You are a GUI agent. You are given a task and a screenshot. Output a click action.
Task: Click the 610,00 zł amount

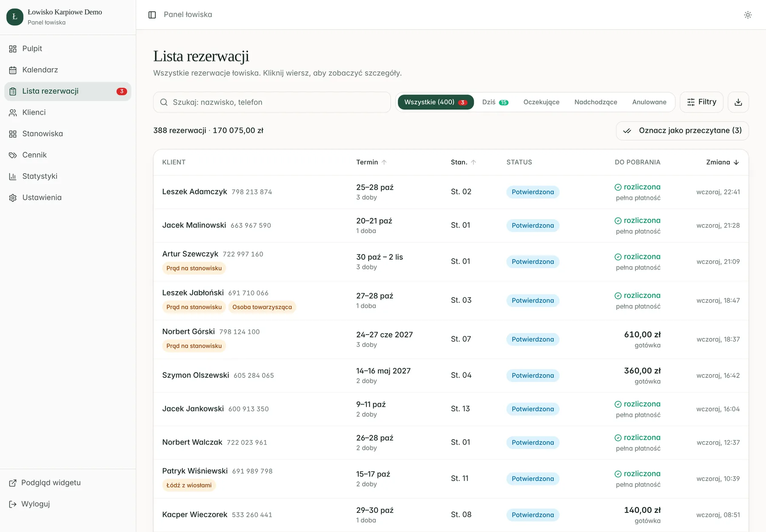click(642, 335)
